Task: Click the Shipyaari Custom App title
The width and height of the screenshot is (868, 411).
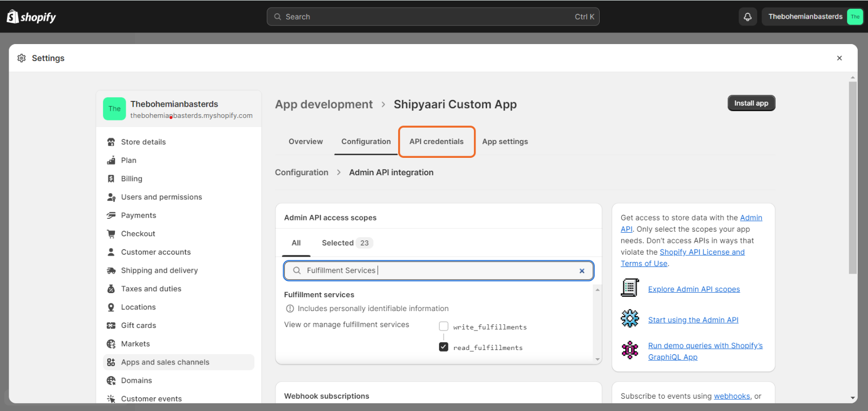Action: (455, 105)
